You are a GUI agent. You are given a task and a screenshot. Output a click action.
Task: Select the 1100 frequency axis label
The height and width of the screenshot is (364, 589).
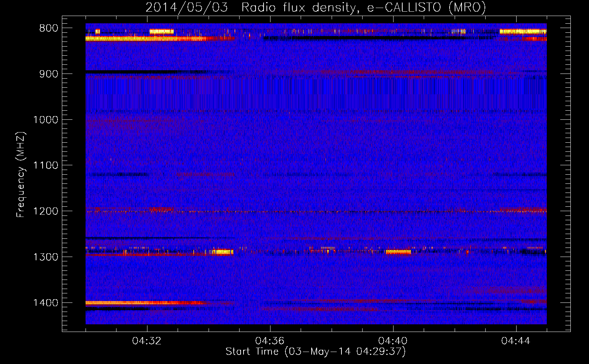point(46,166)
